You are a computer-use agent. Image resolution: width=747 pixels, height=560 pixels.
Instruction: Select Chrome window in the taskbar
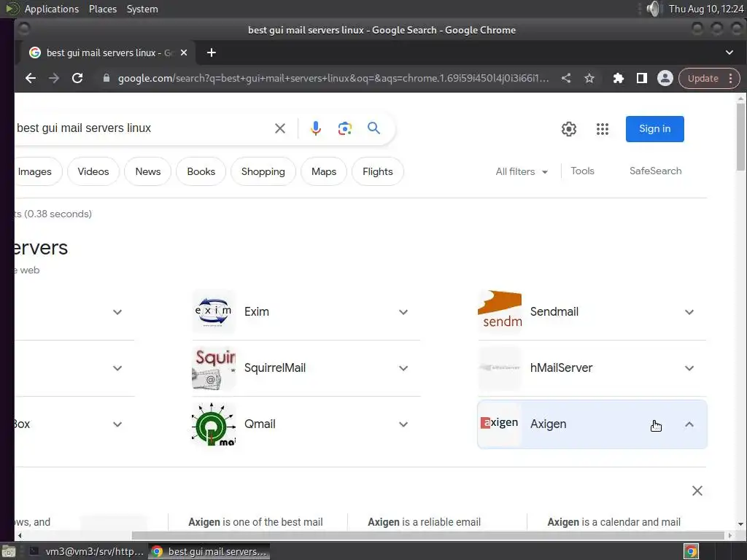point(209,551)
